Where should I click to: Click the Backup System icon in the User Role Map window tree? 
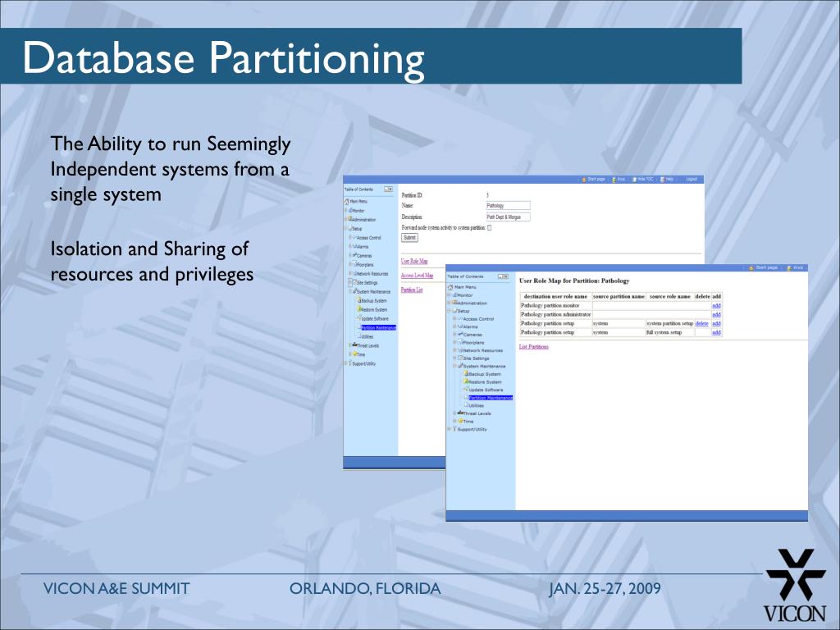click(x=466, y=373)
